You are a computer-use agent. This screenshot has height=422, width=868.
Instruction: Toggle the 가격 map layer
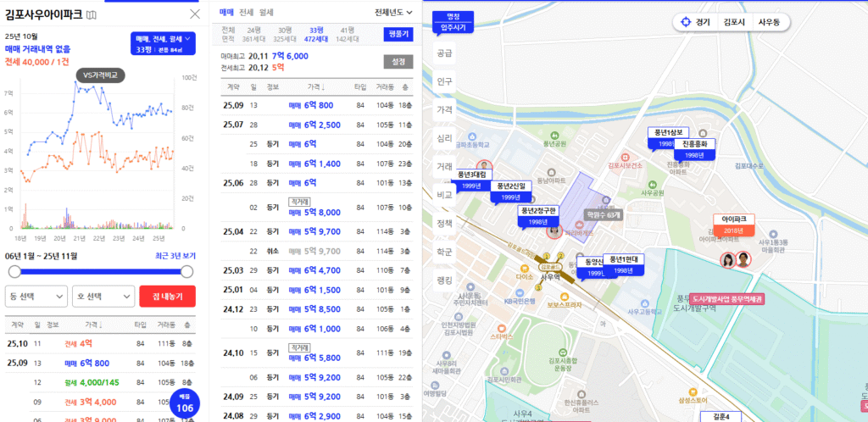click(x=444, y=109)
